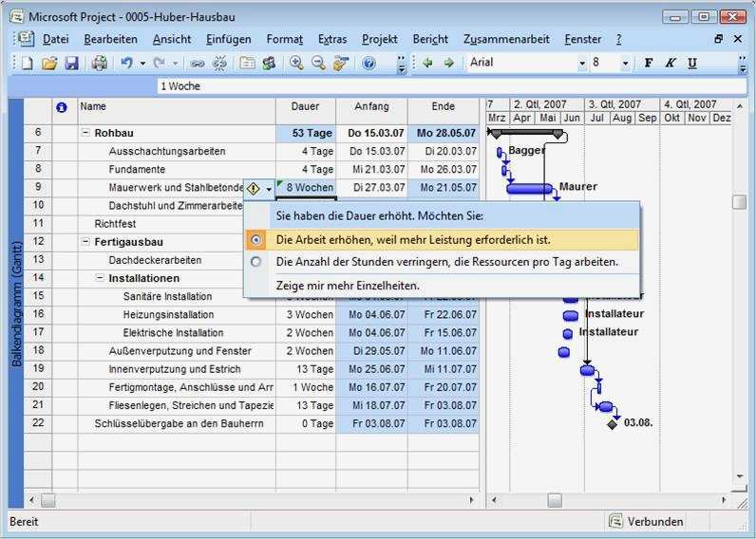Open the font size dropdown

click(x=625, y=63)
